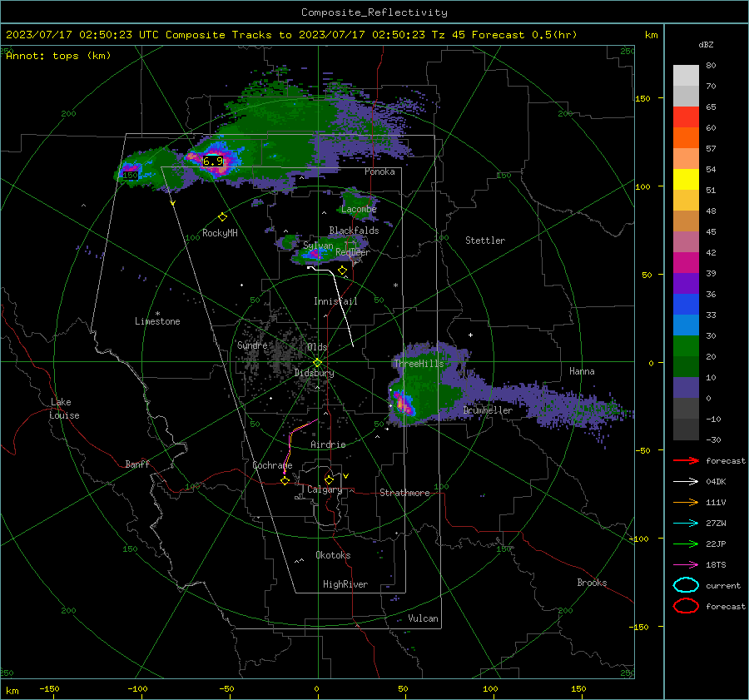This screenshot has width=749, height=700.
Task: Click the Brooks city label
Action: coord(592,583)
